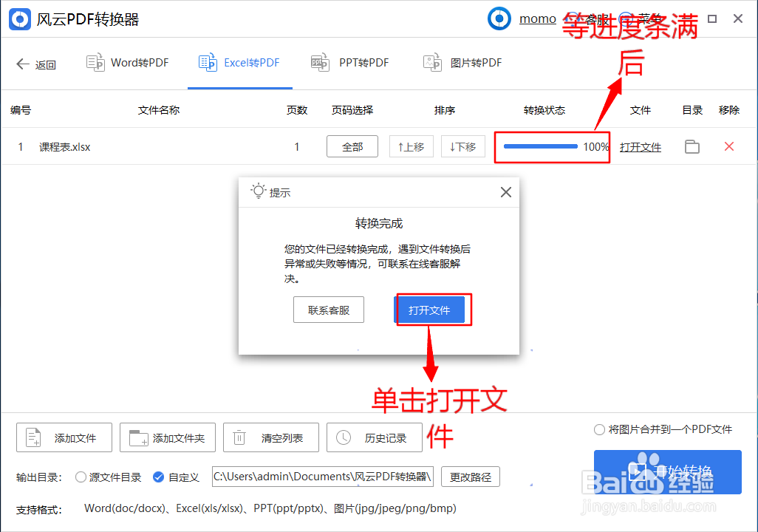
Task: Open the output folder icon for 课程表.xlsx
Action: click(x=692, y=146)
